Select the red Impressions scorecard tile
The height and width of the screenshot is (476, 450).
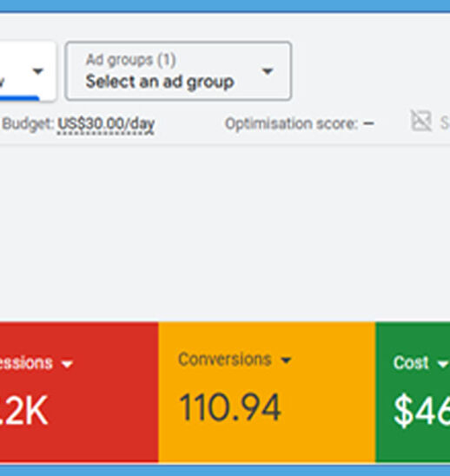[79, 392]
